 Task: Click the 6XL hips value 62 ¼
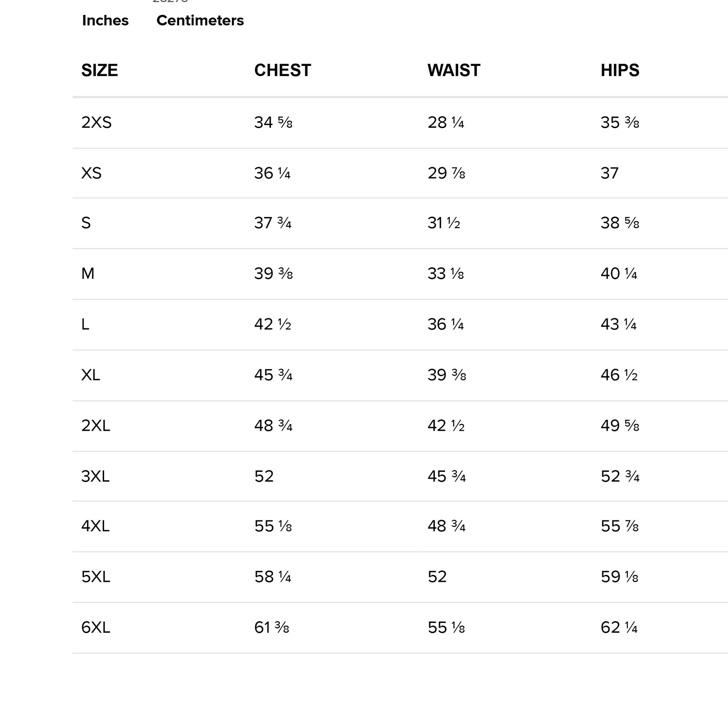point(618,628)
